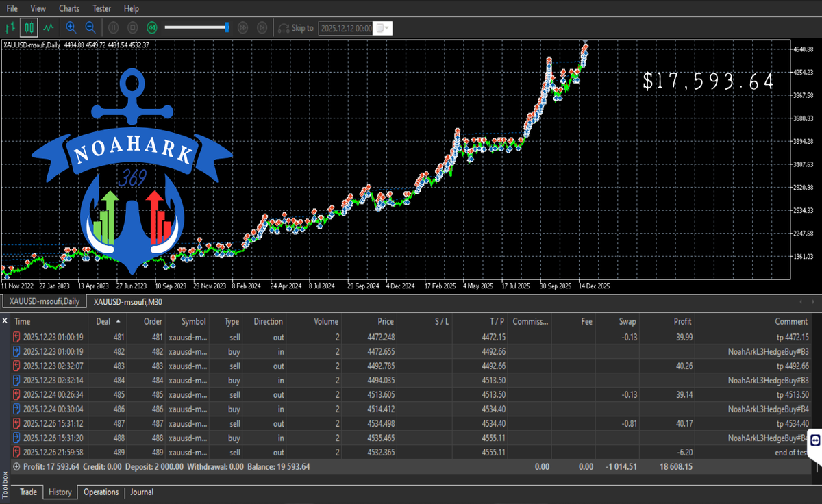Zoom out of the chart

(90, 28)
